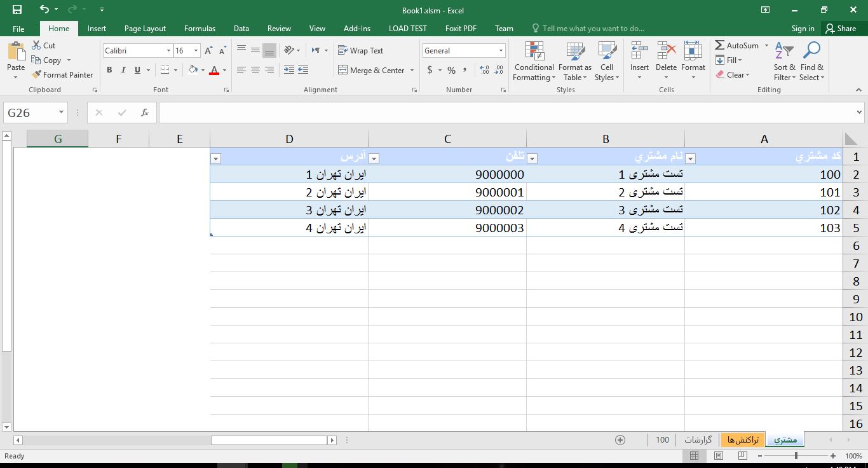Open filter dropdown for آدرس column
Viewport: 868px width, 468px height.
(x=215, y=159)
